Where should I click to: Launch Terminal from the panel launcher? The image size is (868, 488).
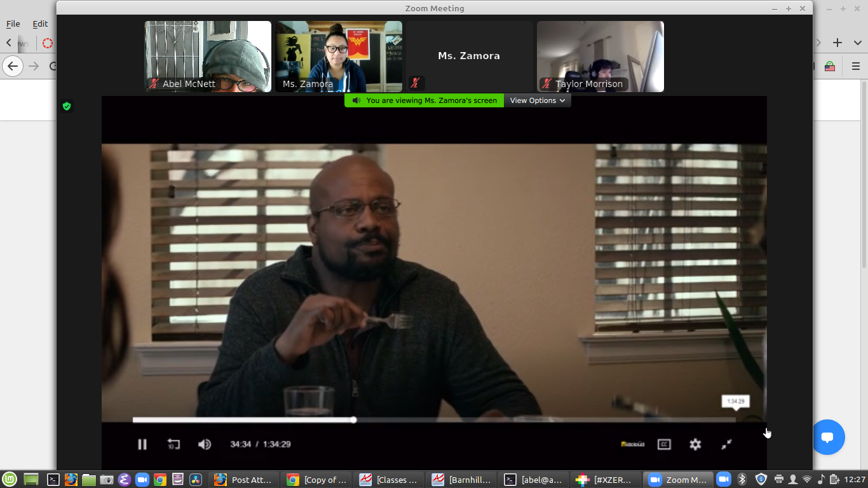[54, 480]
